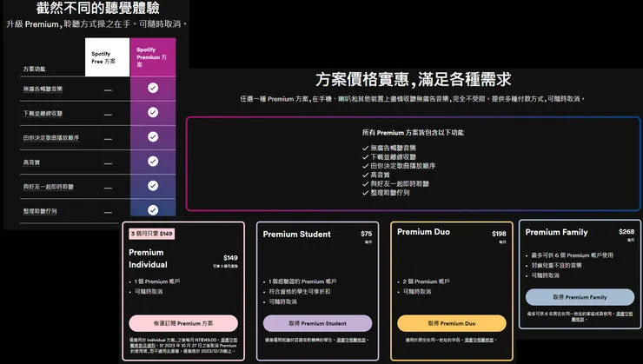Click the 1 個 Premium 帳戶 bullet in Individual card
Screen dimensions: 643x364
pyautogui.click(x=157, y=281)
